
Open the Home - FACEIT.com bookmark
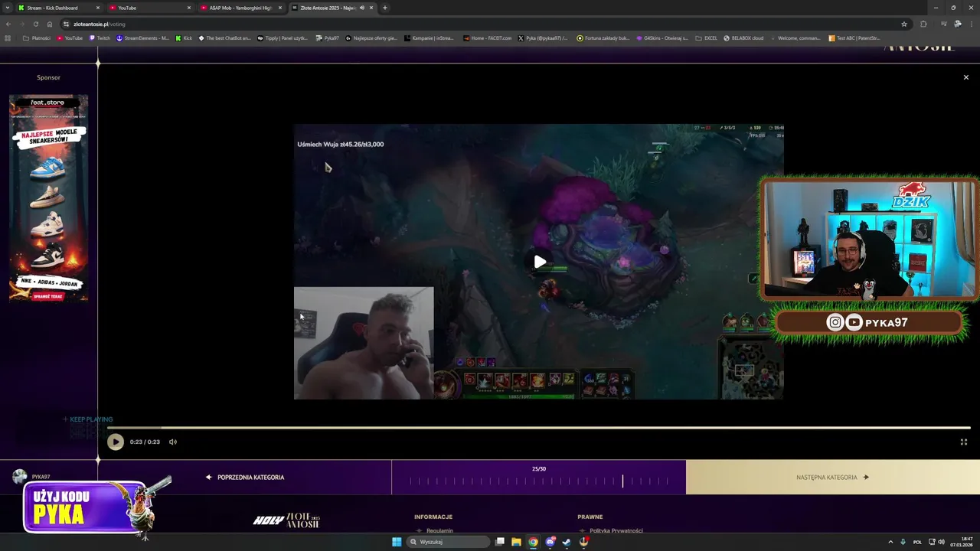tap(487, 37)
